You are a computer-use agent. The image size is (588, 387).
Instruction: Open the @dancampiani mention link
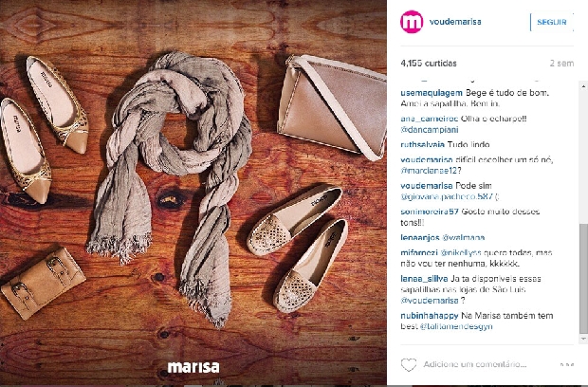click(x=430, y=130)
